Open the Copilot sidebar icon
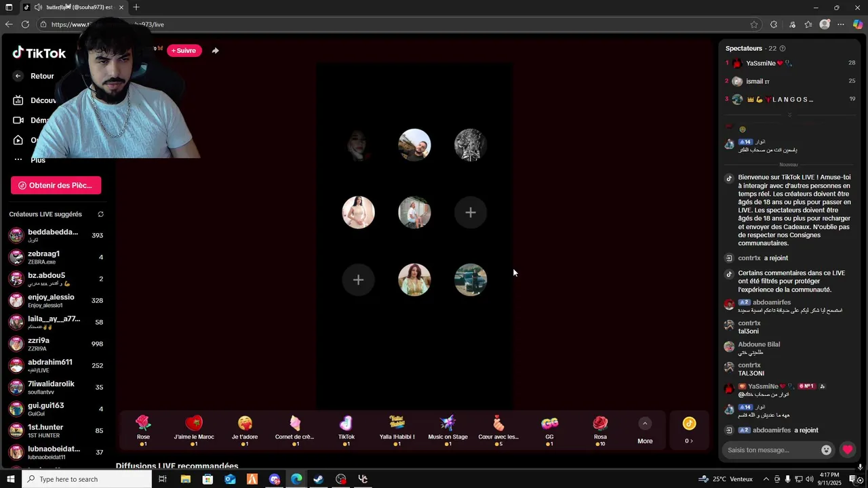The image size is (868, 488). point(858,24)
